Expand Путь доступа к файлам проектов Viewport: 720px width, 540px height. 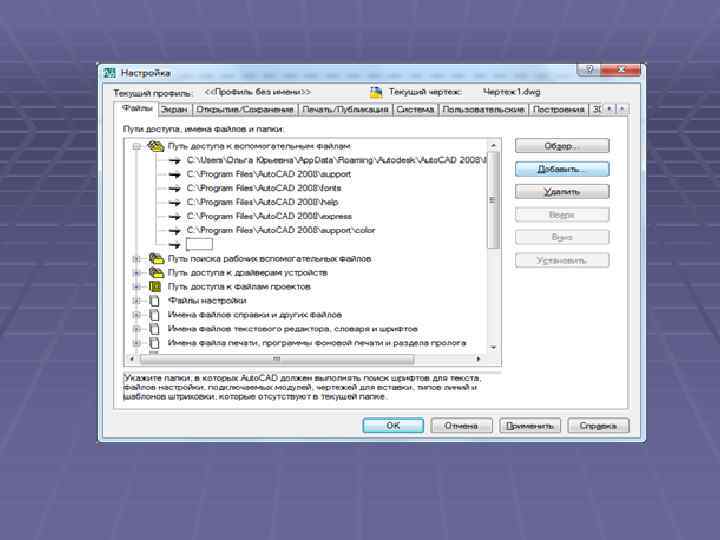click(x=136, y=287)
